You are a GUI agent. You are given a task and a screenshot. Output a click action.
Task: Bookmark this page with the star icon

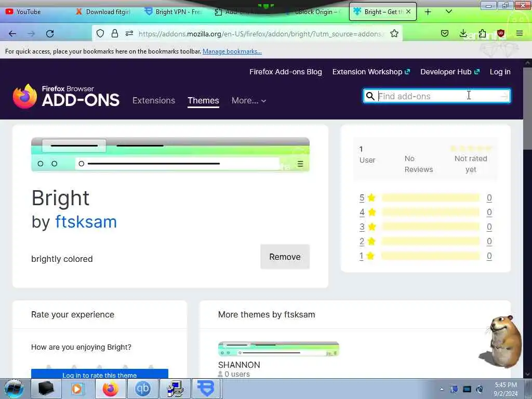(x=394, y=33)
